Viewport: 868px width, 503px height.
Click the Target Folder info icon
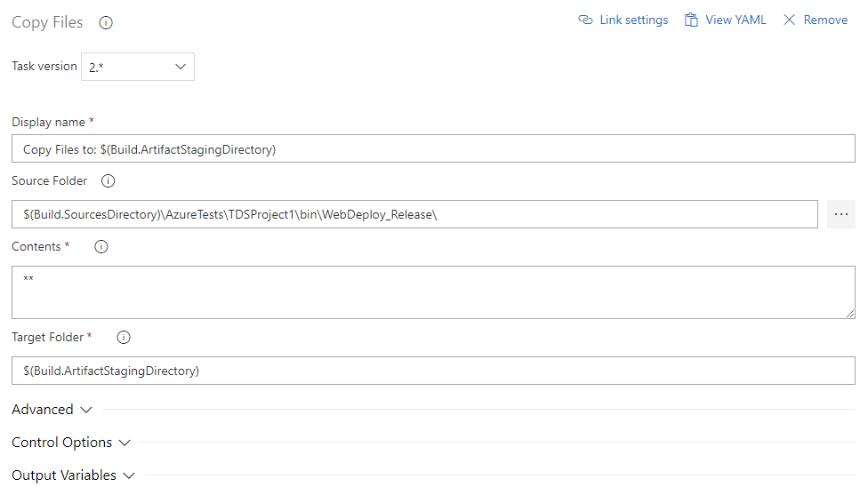(124, 338)
